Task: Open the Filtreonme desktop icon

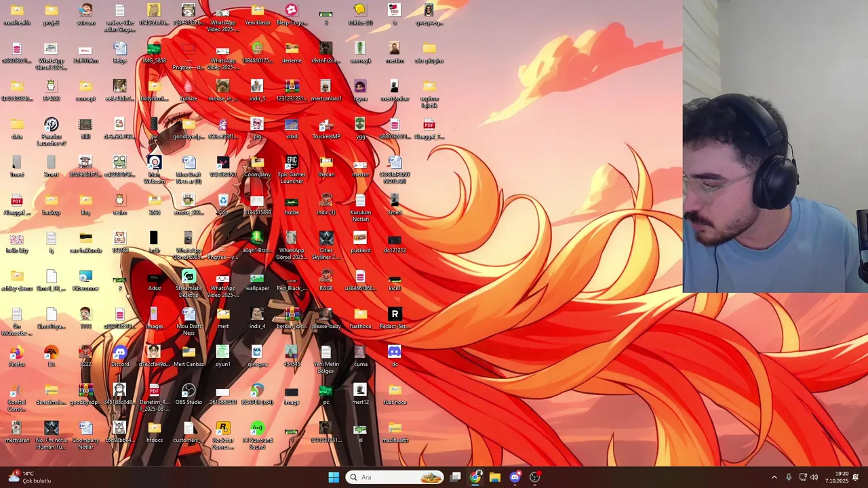Action: [x=85, y=280]
